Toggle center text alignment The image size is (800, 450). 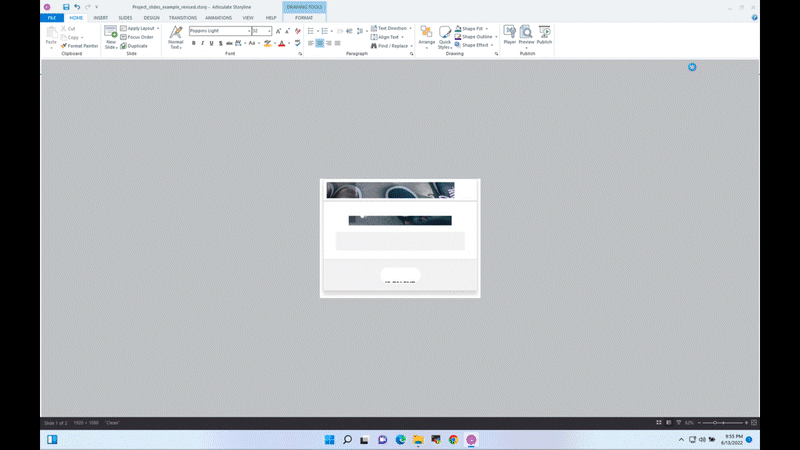(x=319, y=43)
